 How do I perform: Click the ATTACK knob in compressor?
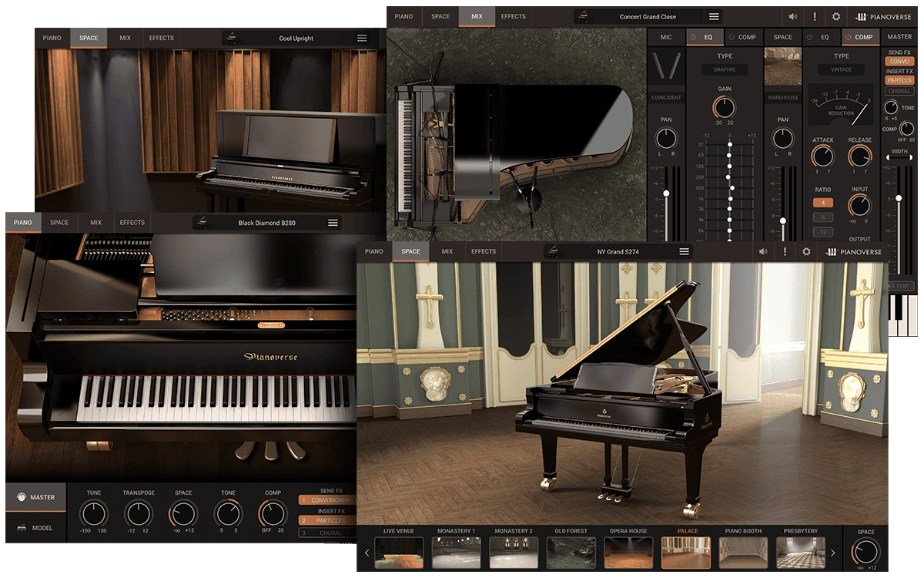point(822,156)
